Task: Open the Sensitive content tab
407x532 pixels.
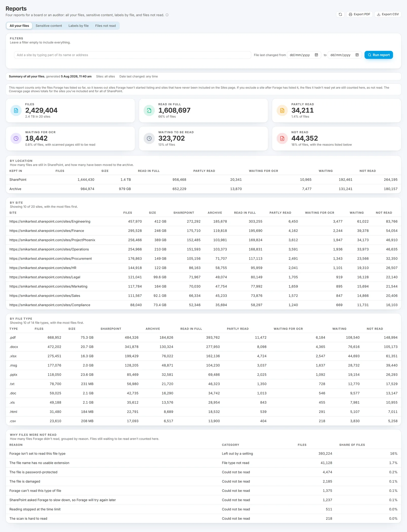Action: click(x=49, y=26)
